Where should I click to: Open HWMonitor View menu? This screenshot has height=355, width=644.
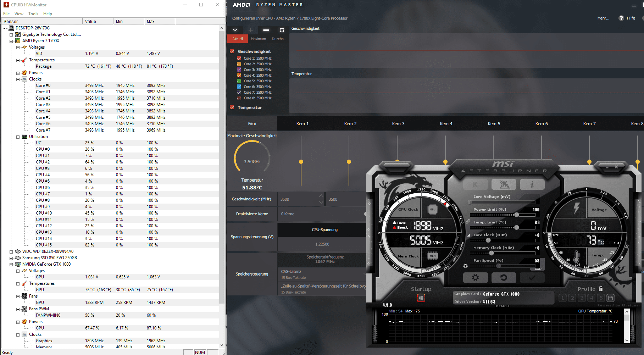click(19, 14)
